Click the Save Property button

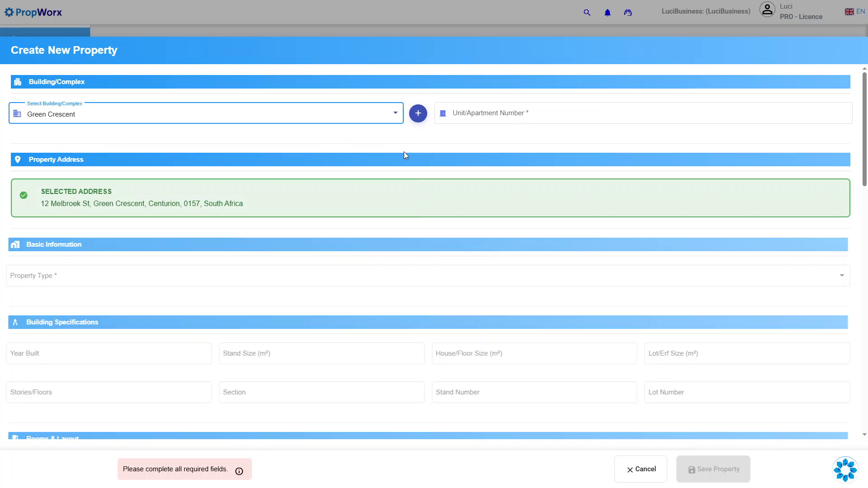click(713, 469)
